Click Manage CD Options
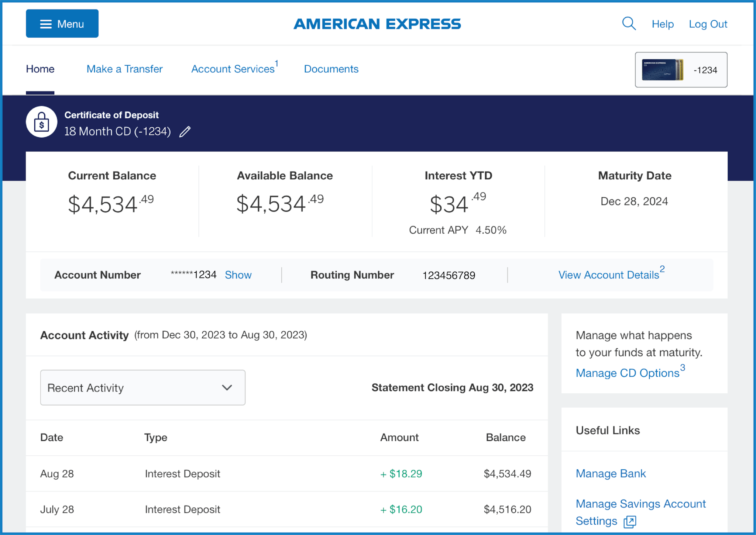Image resolution: width=756 pixels, height=535 pixels. coord(627,373)
